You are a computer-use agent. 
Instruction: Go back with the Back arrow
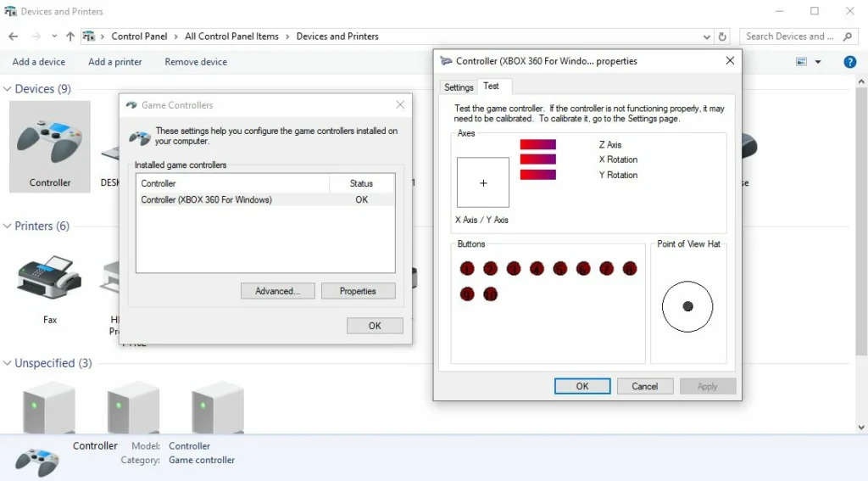coord(14,36)
